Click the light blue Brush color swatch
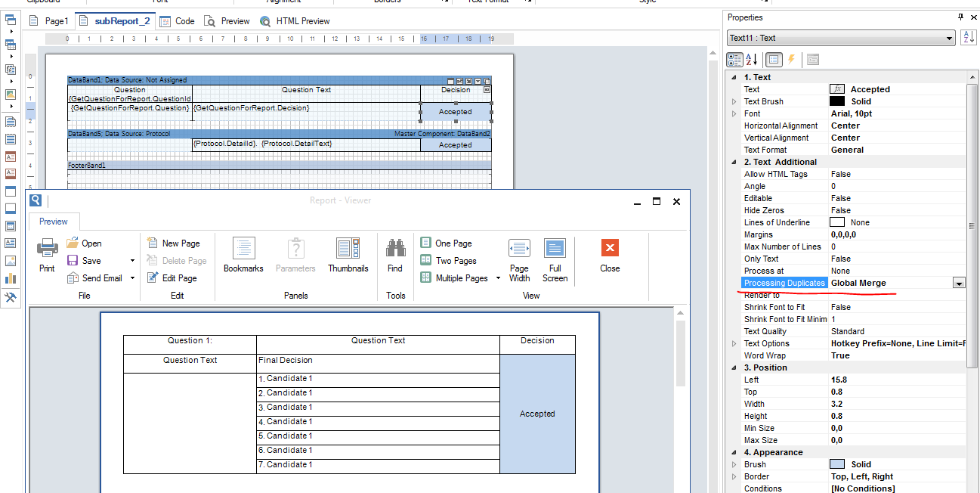The image size is (980, 493). pyautogui.click(x=837, y=464)
